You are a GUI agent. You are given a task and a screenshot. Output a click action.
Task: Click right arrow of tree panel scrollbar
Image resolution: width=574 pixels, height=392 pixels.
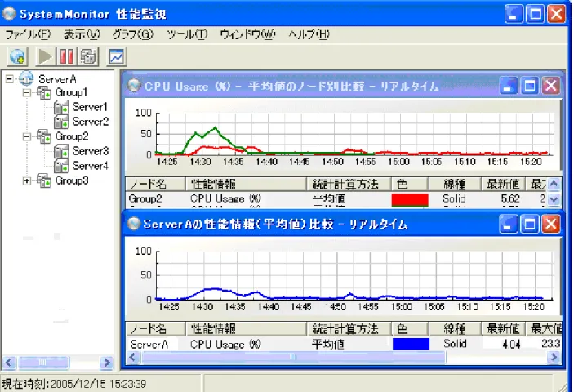coord(106,363)
